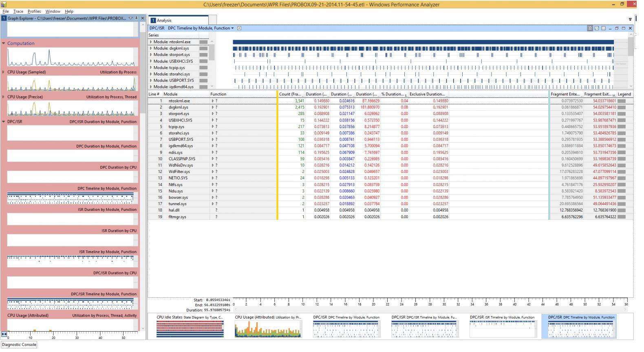Switch display to graph only view
This screenshot has width=644, height=352.
click(597, 28)
